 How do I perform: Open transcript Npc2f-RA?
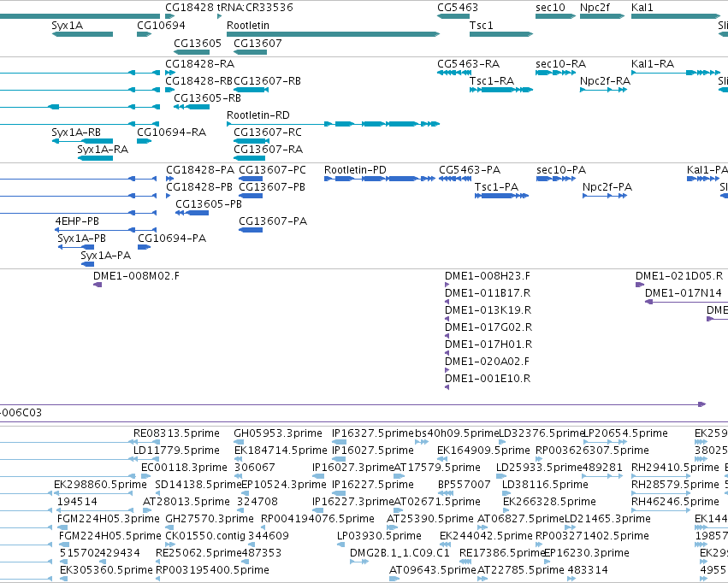tap(605, 80)
